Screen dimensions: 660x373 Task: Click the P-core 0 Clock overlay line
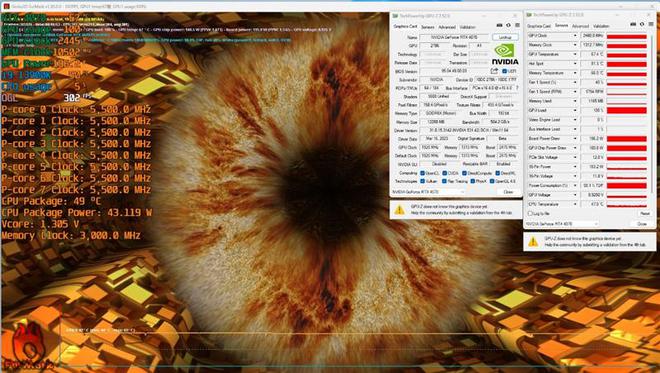(76, 109)
